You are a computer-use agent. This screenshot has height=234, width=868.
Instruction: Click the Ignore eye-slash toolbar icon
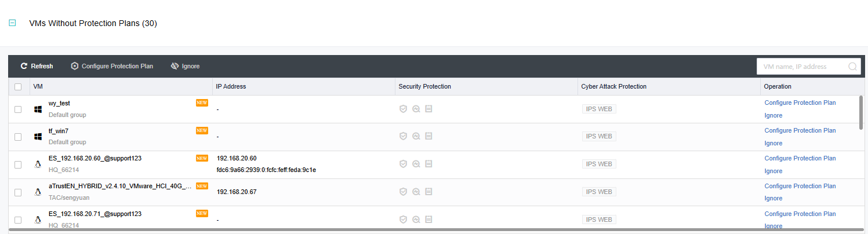[175, 66]
